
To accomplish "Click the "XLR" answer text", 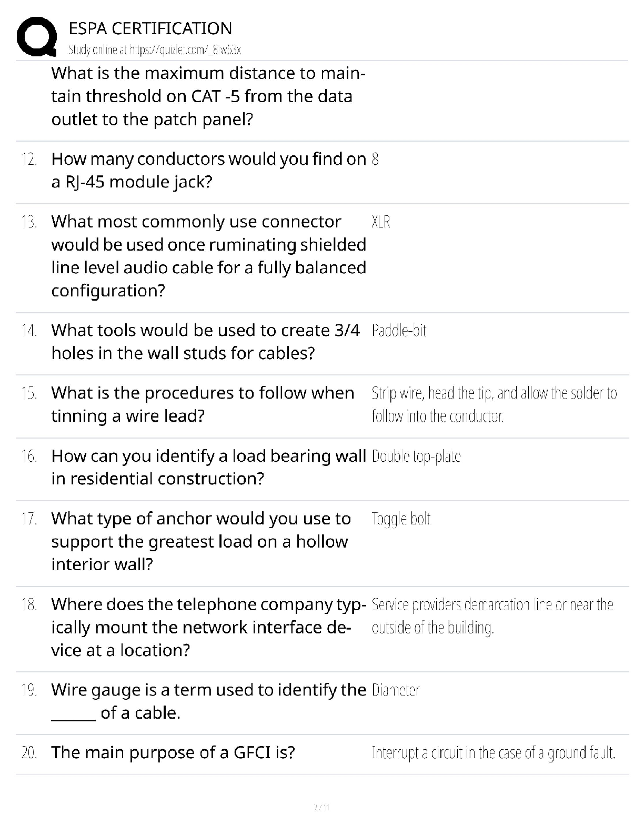I will (x=381, y=222).
